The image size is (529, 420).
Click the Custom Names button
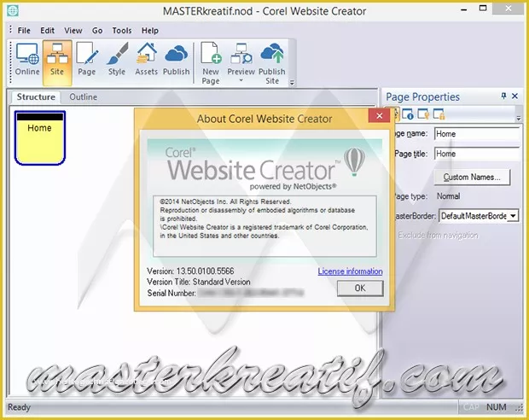pyautogui.click(x=472, y=178)
